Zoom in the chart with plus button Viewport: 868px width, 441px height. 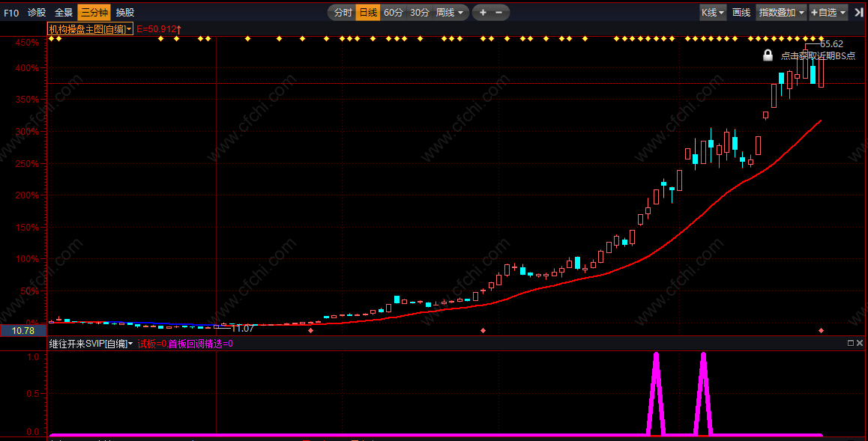[483, 12]
